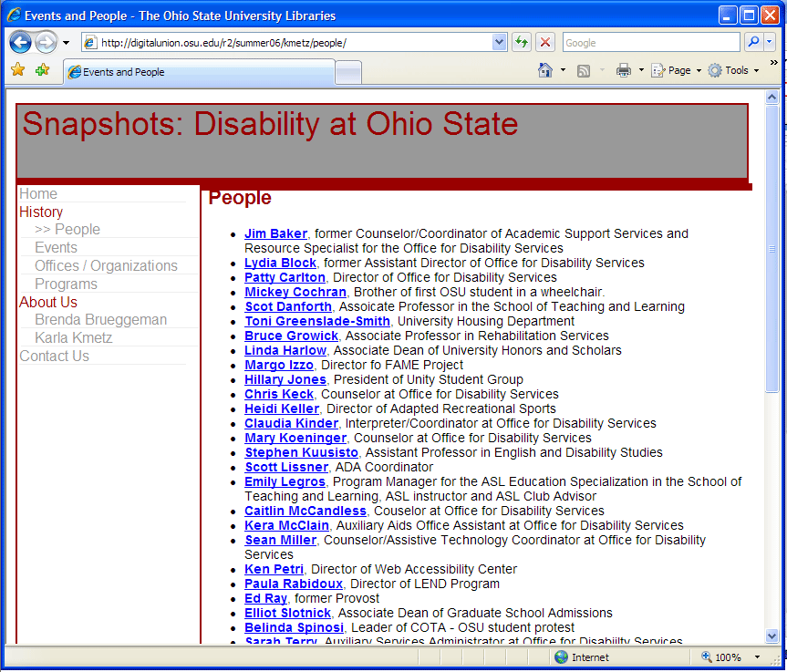Expand the address bar history dropdown
The height and width of the screenshot is (672, 787).
499,42
